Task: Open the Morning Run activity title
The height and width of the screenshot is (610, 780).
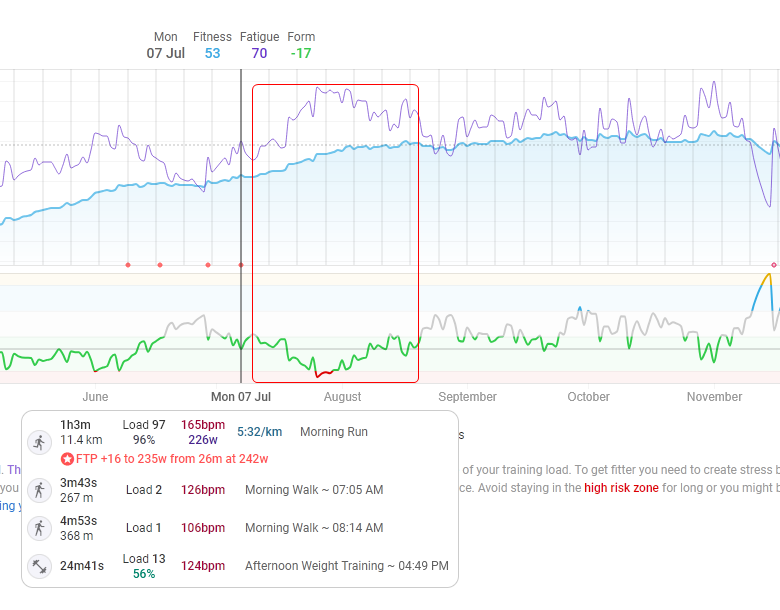Action: (334, 432)
